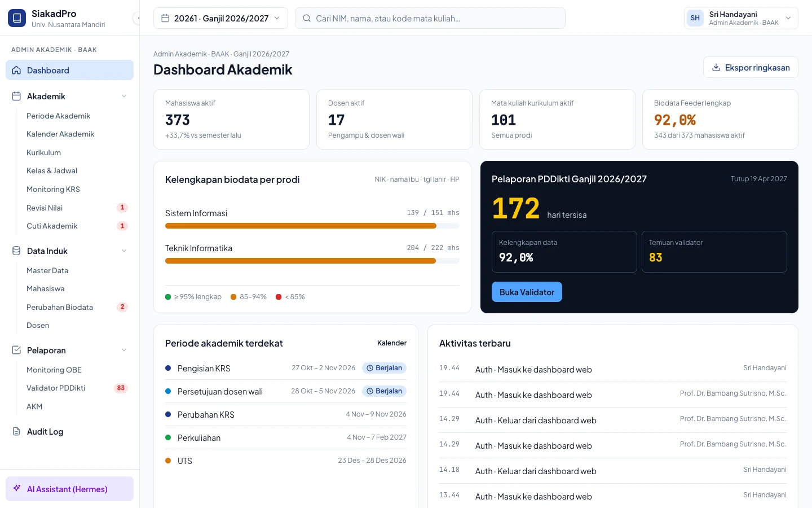The height and width of the screenshot is (508, 812).
Task: Collapse the Akademik section chevron
Action: tap(124, 97)
